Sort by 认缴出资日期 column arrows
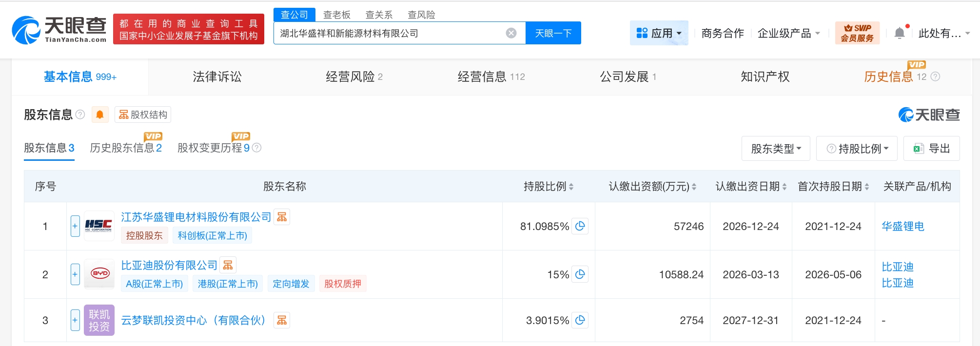 (784, 187)
